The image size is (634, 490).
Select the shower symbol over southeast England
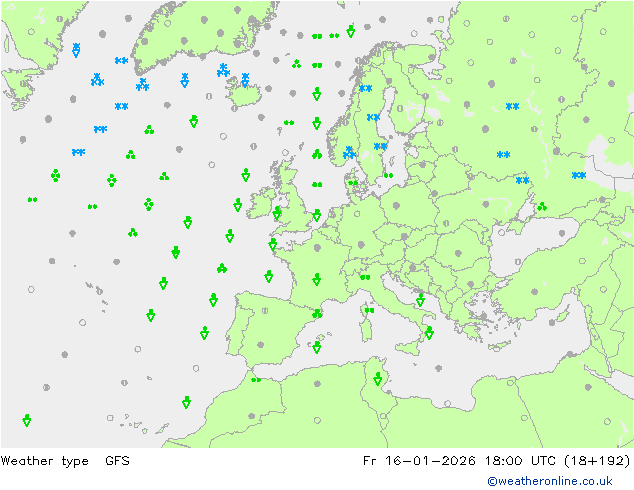tap(317, 215)
